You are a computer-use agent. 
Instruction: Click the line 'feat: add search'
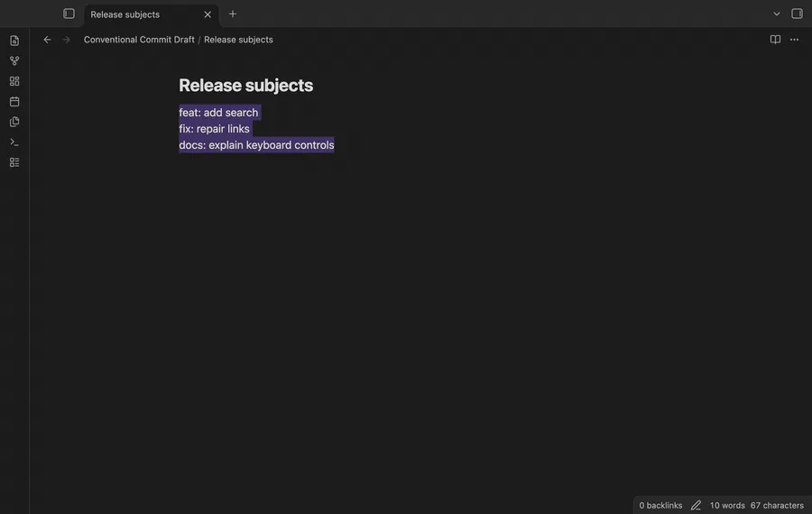pos(218,113)
